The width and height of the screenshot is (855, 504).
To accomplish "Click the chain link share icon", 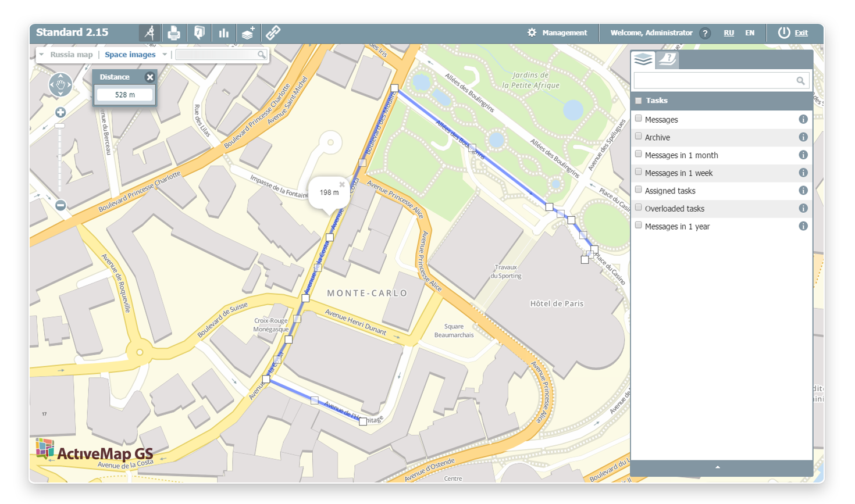I will (273, 33).
